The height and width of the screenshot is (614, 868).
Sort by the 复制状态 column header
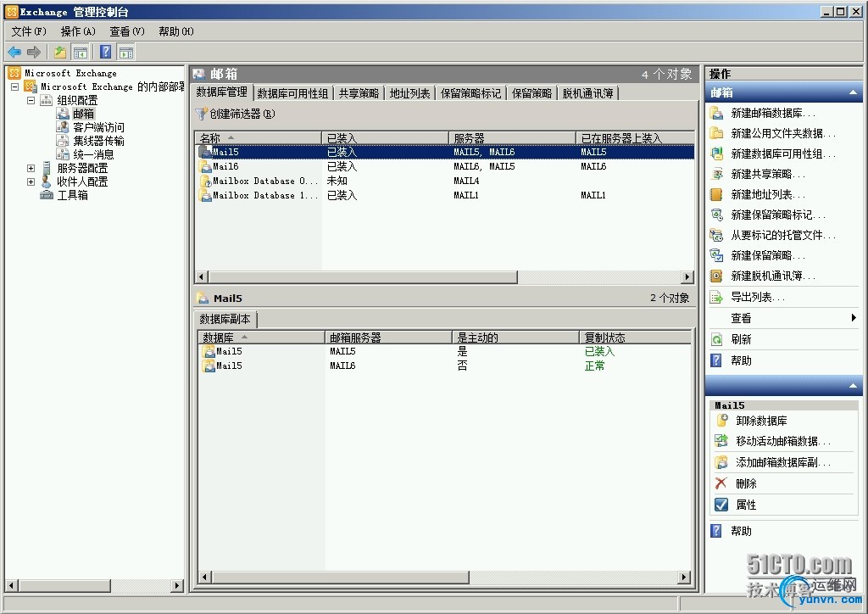635,338
